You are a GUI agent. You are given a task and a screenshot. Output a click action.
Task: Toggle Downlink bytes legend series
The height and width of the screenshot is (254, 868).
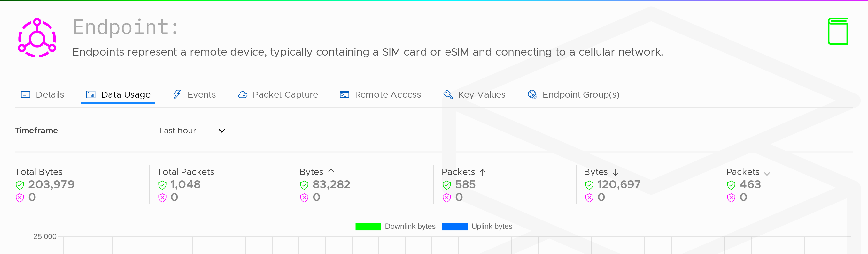(395, 227)
